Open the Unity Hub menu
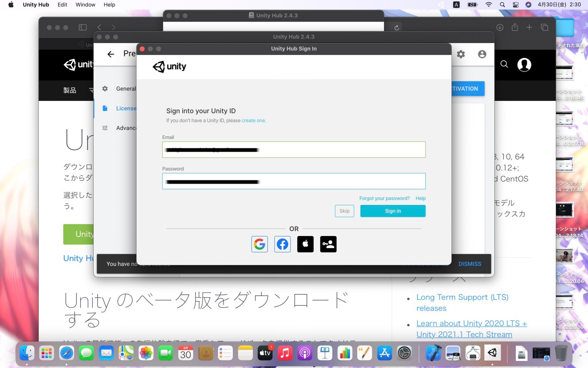 tap(36, 5)
